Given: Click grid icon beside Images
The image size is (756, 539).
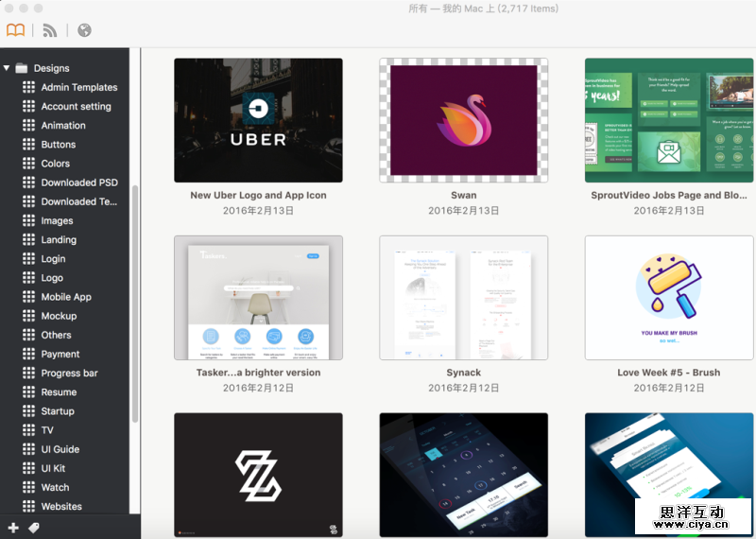Looking at the screenshot, I should click(28, 220).
